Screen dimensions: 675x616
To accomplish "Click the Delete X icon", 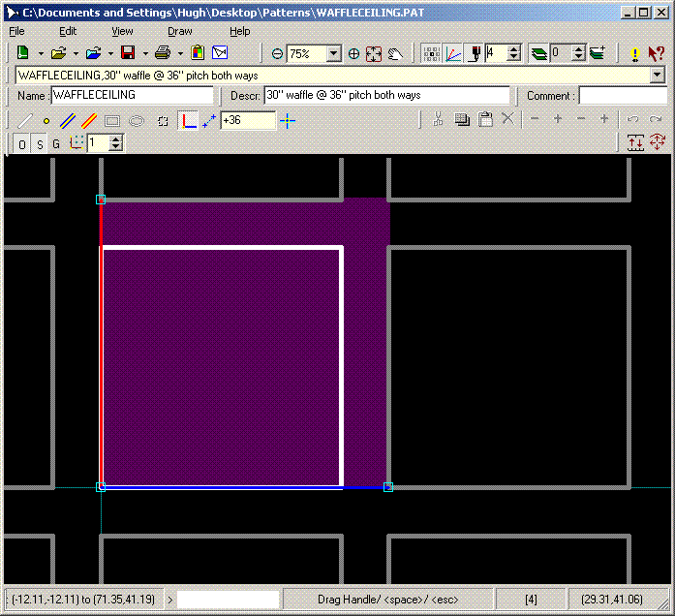I will point(508,118).
